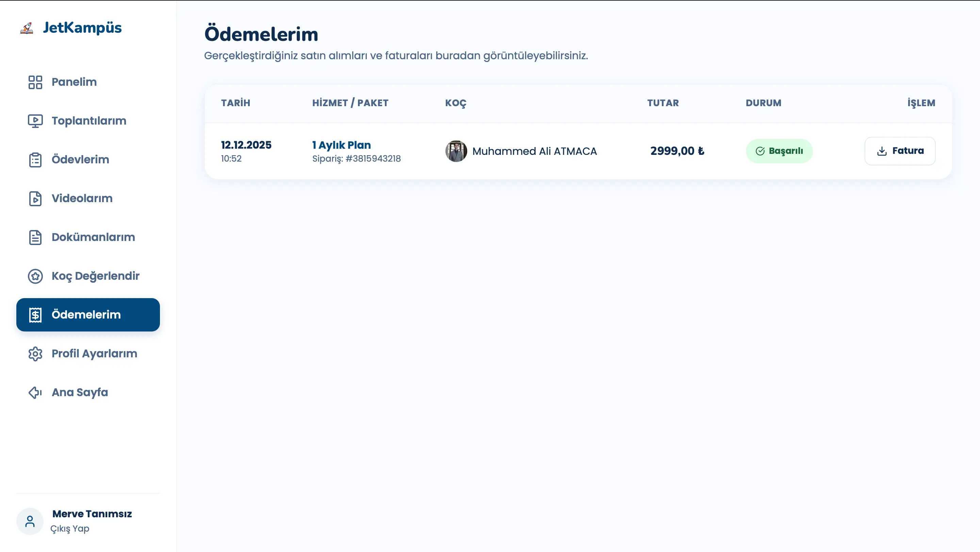This screenshot has width=980, height=552.
Task: Click coach Muhammed Ali ATMACA's photo
Action: pyautogui.click(x=456, y=151)
